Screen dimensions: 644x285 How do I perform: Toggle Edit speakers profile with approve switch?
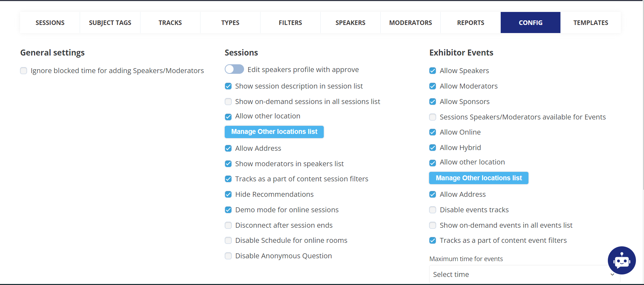click(234, 69)
